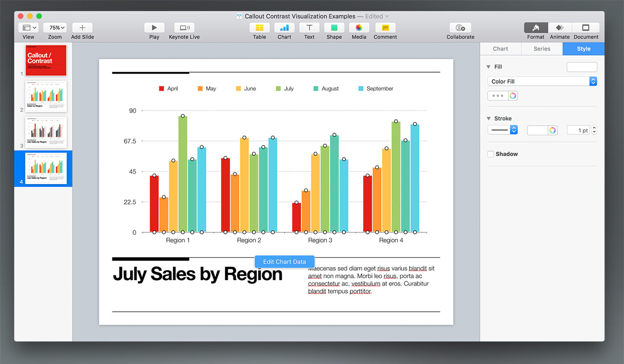
Task: Open the Chart insert tool
Action: click(x=284, y=28)
